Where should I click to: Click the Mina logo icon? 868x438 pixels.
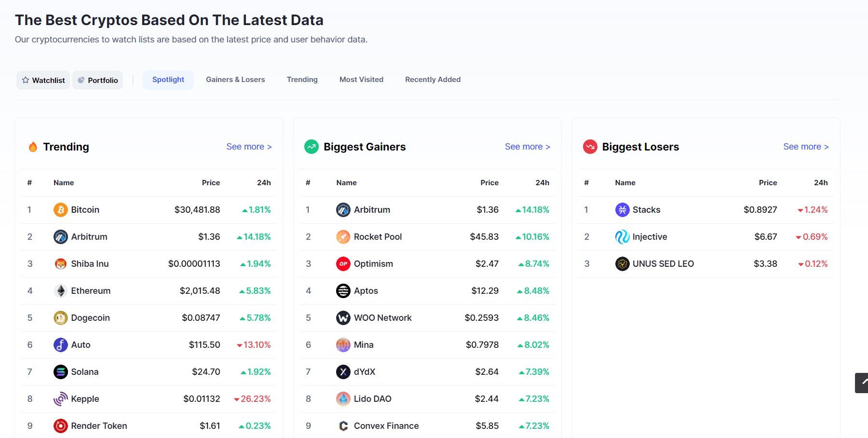(x=343, y=345)
